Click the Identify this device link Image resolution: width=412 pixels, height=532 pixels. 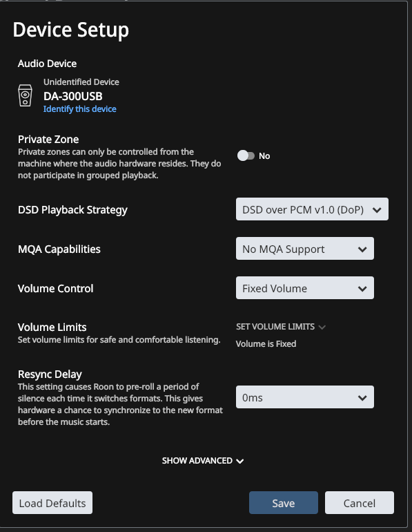tap(79, 109)
